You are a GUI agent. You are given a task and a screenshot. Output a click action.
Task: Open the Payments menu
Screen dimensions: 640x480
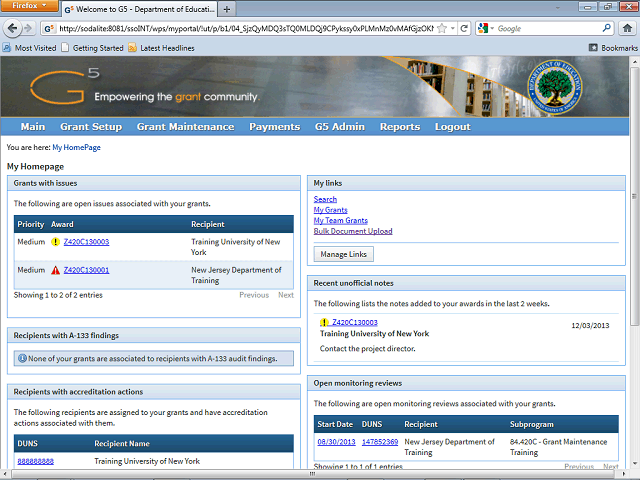click(x=275, y=127)
